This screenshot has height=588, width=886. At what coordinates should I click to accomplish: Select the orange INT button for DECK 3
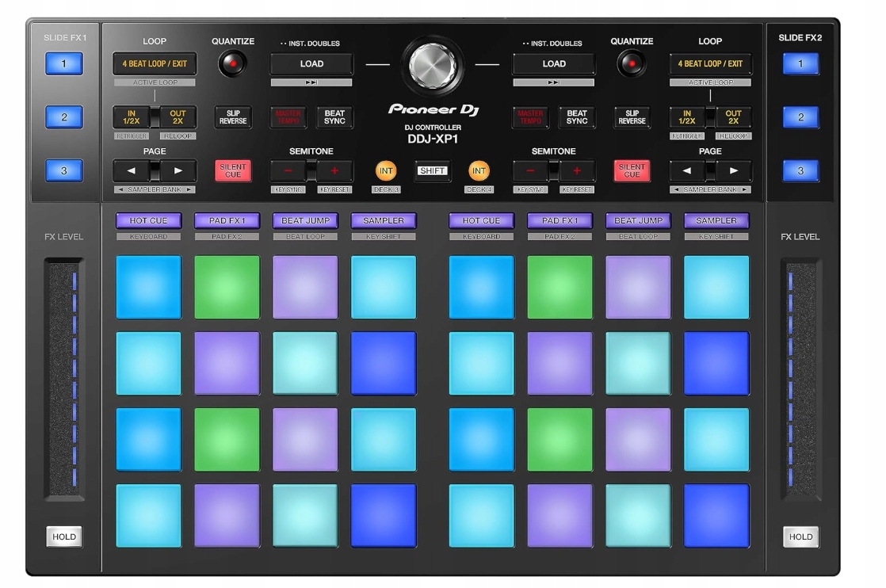(x=386, y=170)
